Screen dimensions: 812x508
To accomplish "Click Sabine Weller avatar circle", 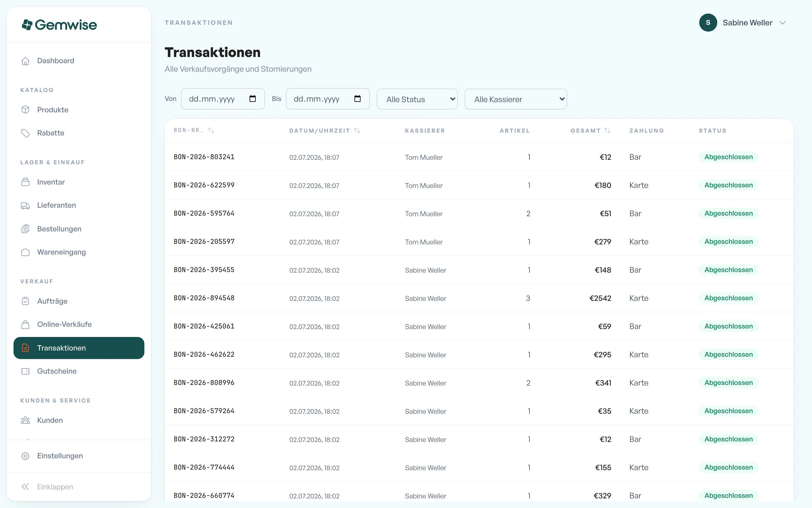I will tap(708, 23).
